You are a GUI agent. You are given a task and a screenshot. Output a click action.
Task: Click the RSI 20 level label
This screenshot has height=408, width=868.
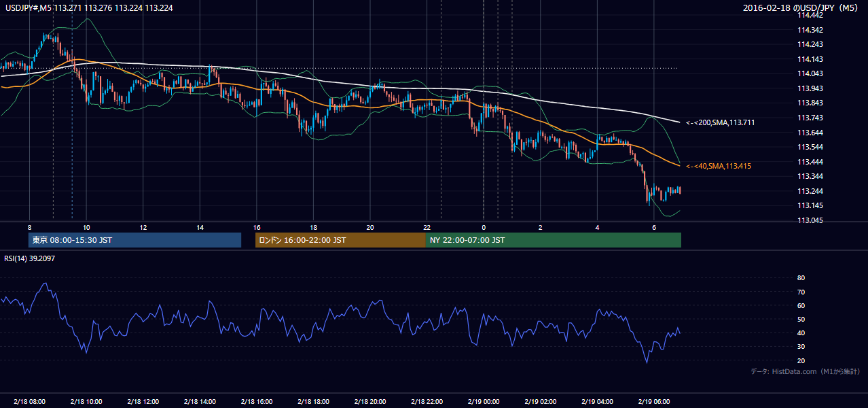(x=801, y=360)
